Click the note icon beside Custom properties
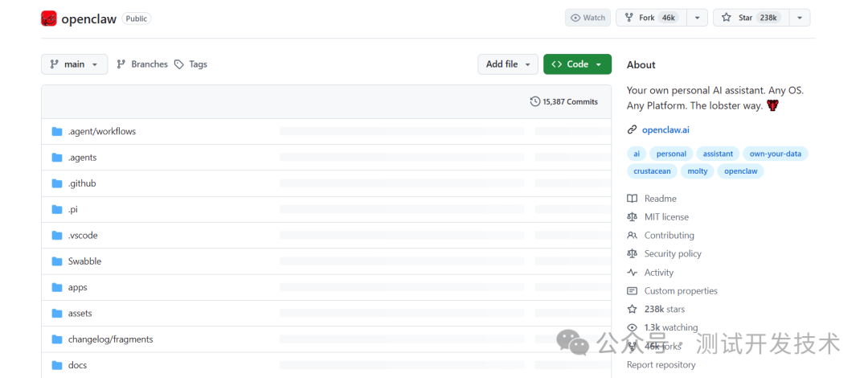This screenshot has width=868, height=378. (632, 290)
